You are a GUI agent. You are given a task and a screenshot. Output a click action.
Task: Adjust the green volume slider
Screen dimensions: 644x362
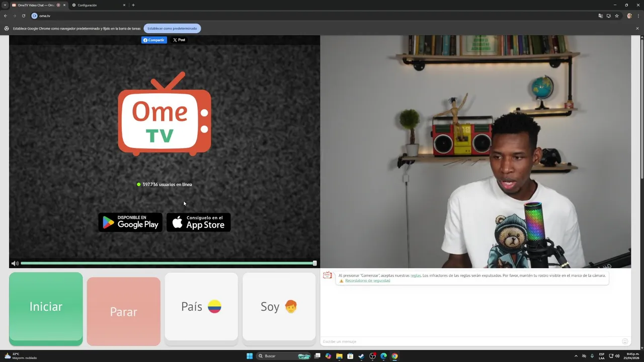pos(168,263)
